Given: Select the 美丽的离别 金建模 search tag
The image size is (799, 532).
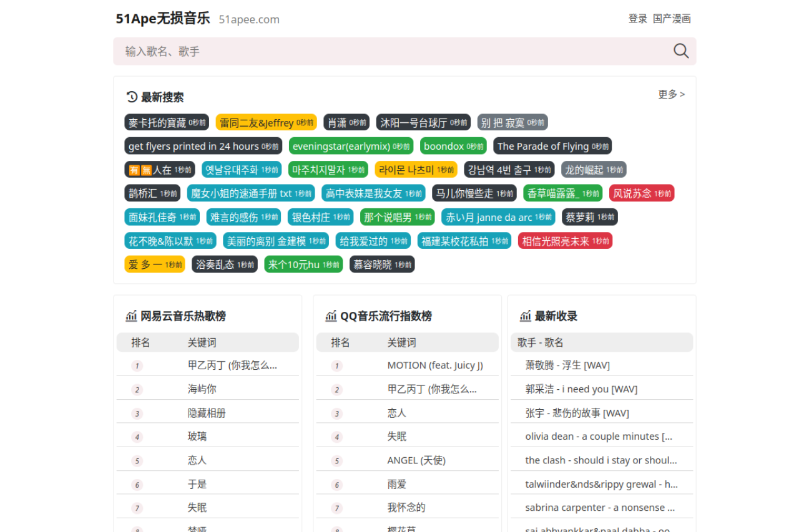Looking at the screenshot, I should [x=276, y=241].
